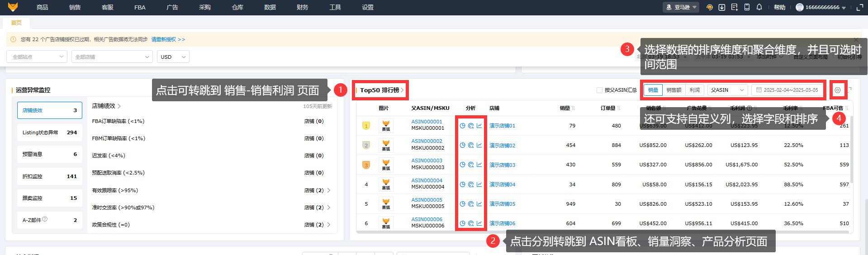The image size is (868, 255).
Task: Open Top50 排行榜 title link
Action: tap(382, 90)
